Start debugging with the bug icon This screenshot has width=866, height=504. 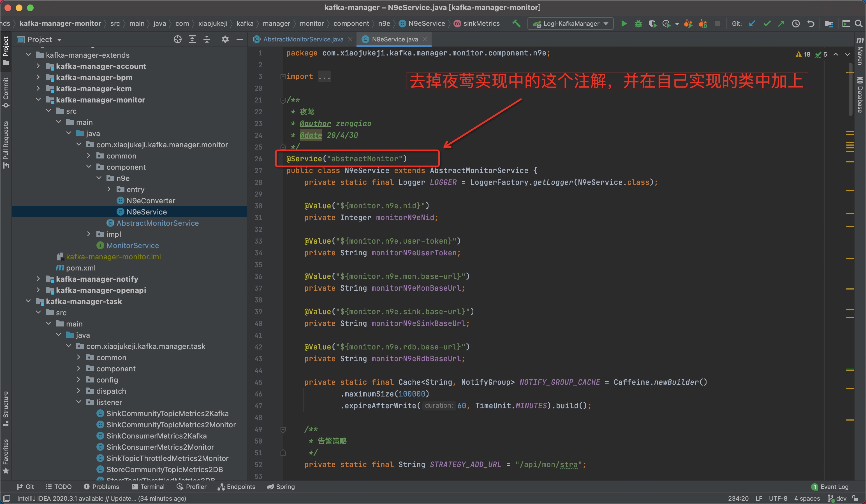click(638, 23)
